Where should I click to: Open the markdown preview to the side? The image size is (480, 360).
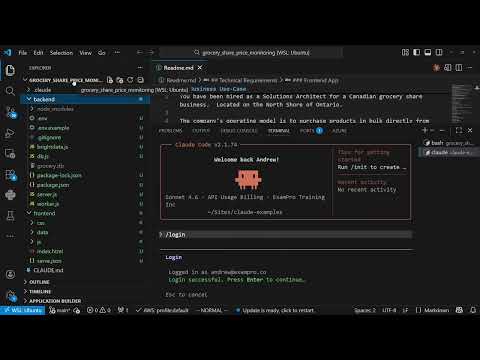click(x=448, y=68)
